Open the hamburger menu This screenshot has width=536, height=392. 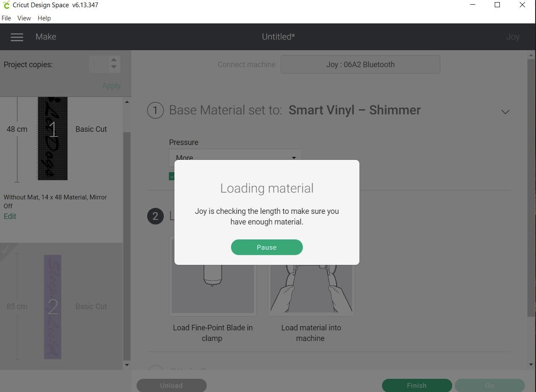tap(17, 37)
